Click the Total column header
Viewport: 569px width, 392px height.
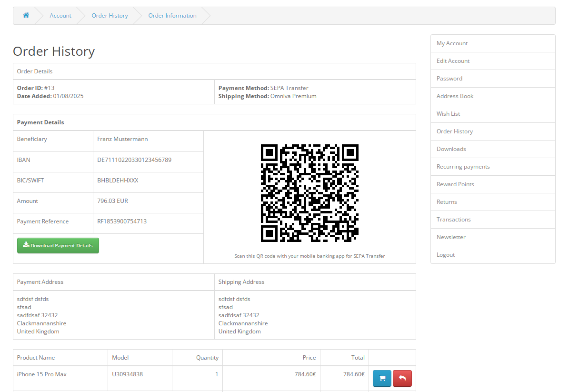click(x=358, y=358)
